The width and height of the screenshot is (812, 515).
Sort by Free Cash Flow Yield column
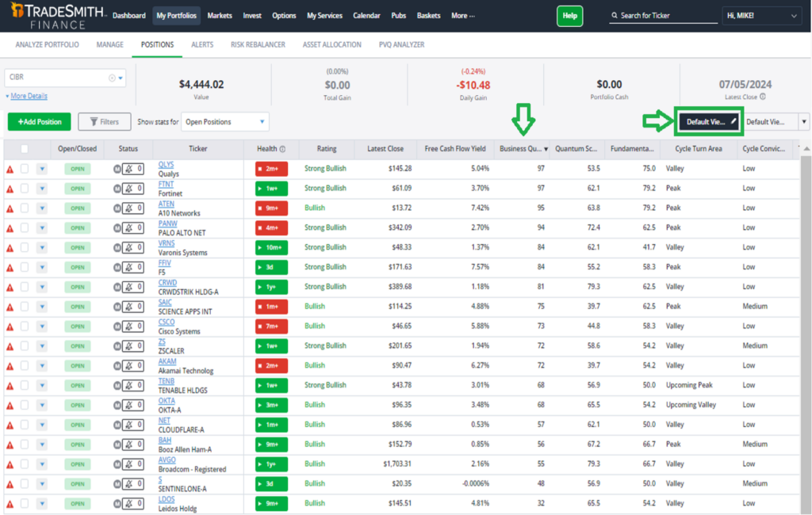[x=455, y=149]
